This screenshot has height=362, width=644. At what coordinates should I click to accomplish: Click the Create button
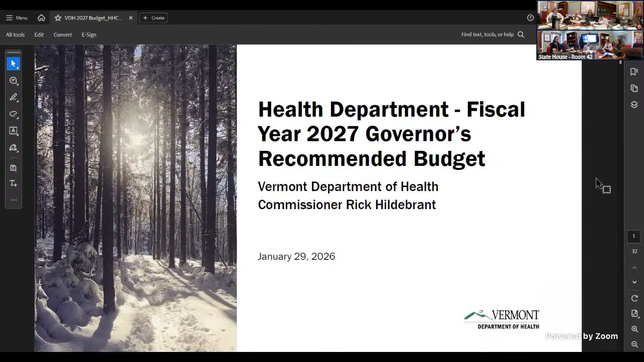point(153,18)
